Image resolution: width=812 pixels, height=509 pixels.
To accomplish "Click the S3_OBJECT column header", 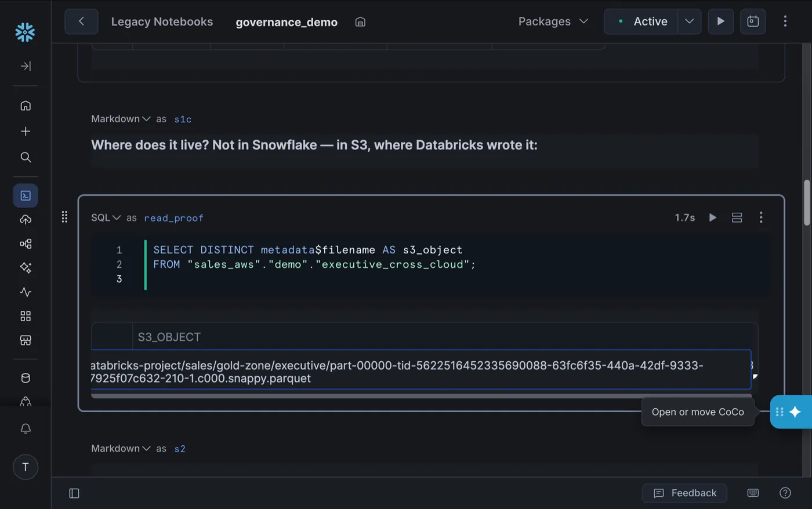I will click(x=169, y=337).
